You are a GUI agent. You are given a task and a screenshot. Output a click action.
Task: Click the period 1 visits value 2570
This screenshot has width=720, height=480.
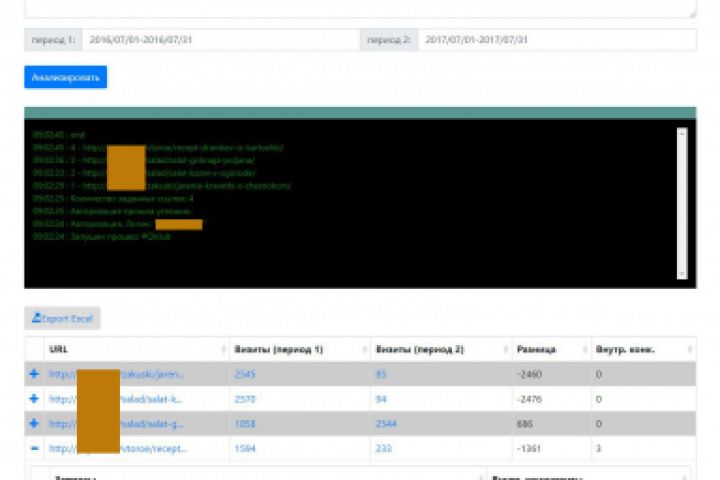click(245, 399)
